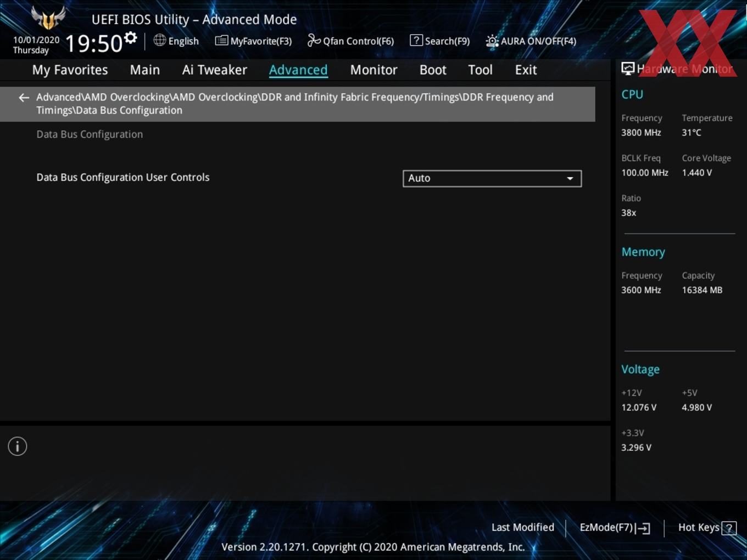This screenshot has height=560, width=747.
Task: Select the Exit tab
Action: click(x=526, y=70)
